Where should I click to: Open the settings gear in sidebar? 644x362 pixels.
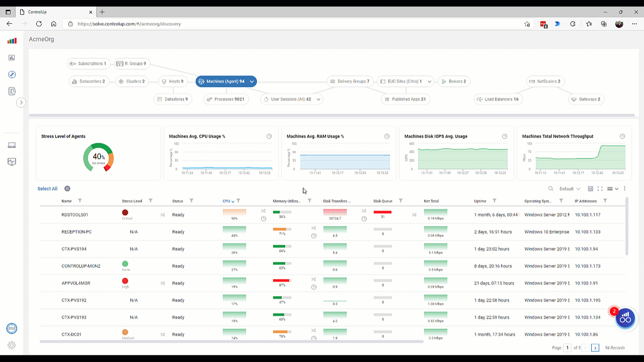coord(12,345)
